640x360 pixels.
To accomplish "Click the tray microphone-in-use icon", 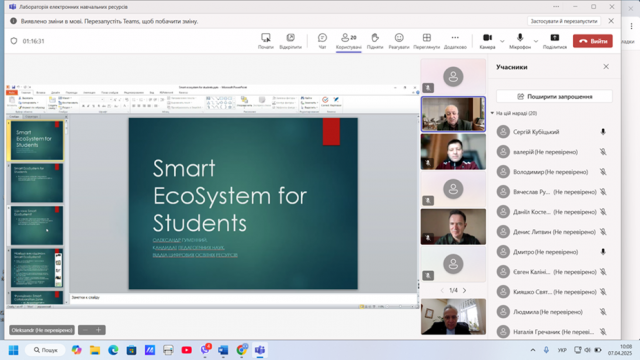I will [546, 350].
